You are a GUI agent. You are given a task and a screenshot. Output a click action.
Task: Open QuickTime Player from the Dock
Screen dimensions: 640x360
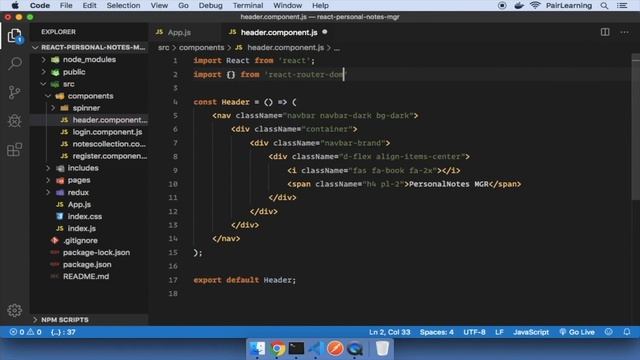[x=355, y=349]
